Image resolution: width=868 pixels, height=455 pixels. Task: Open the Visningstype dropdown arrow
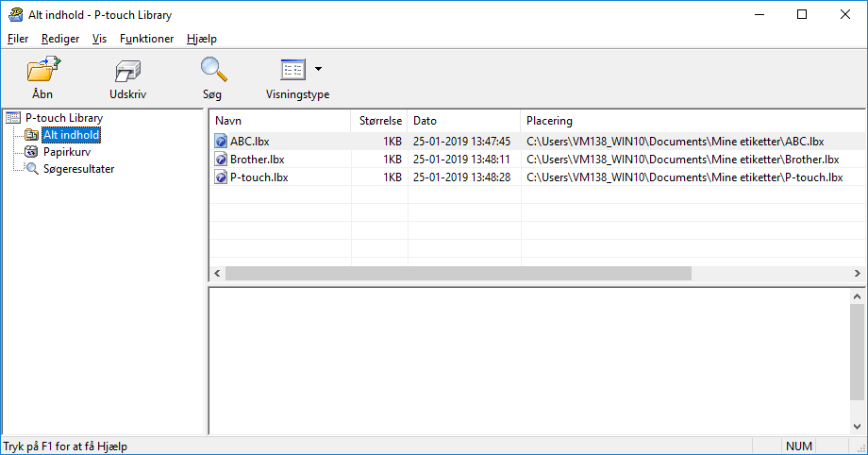(318, 69)
